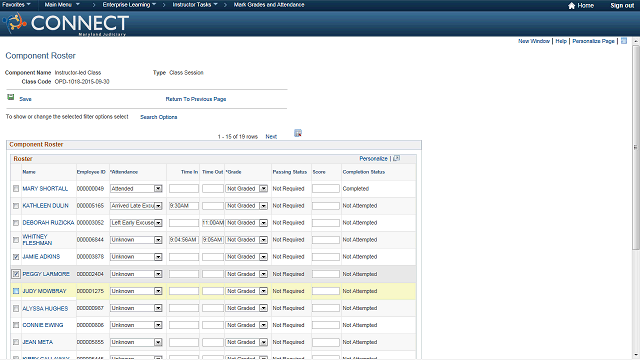640x360 pixels.
Task: Click Kathleen Dulin's Time In field
Action: pyautogui.click(x=184, y=206)
